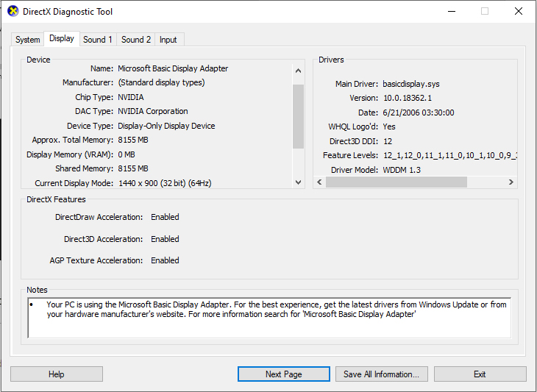Click main driver 'basicdisplay.sys'
537x392 pixels.
411,85
